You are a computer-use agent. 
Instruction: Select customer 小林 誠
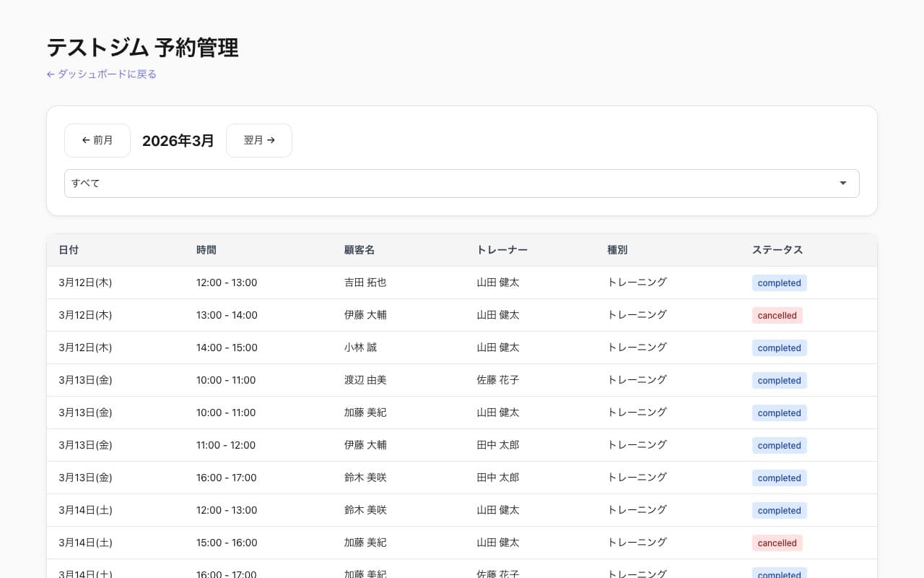coord(360,348)
